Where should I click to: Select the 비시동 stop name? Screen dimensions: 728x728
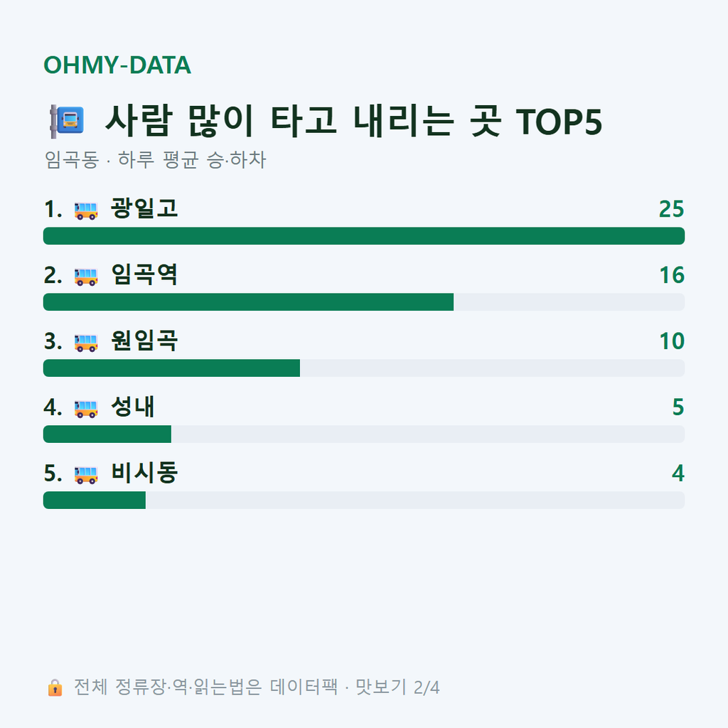pyautogui.click(x=144, y=473)
